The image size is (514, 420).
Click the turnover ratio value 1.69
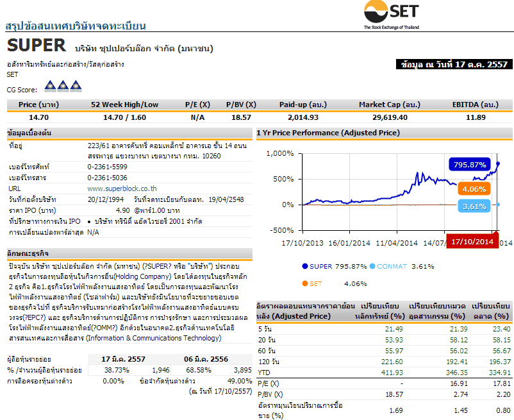tap(396, 410)
